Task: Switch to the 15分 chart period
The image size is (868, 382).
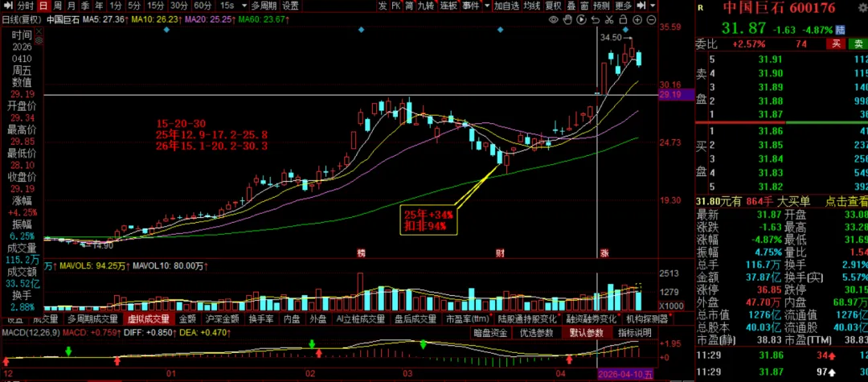Action: pyautogui.click(x=156, y=6)
